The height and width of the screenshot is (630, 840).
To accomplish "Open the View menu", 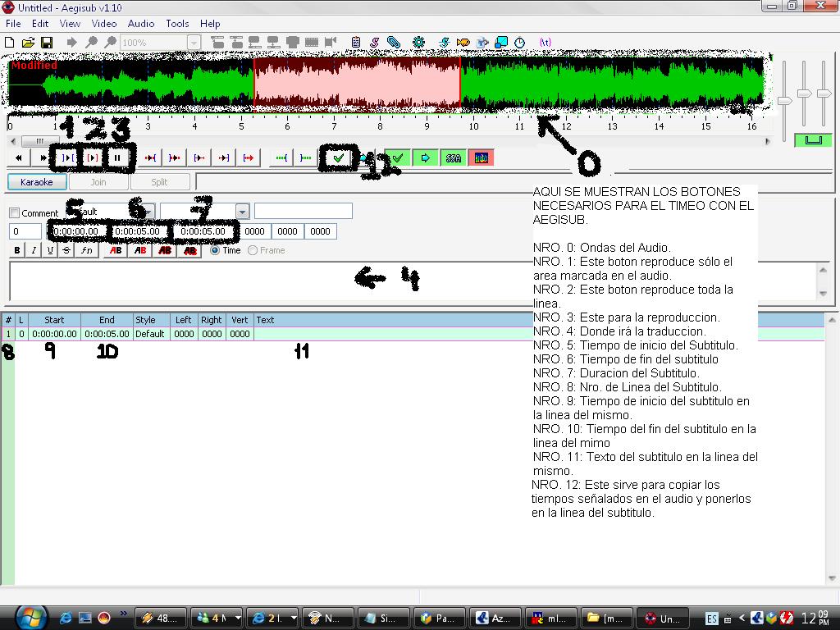I will point(71,24).
